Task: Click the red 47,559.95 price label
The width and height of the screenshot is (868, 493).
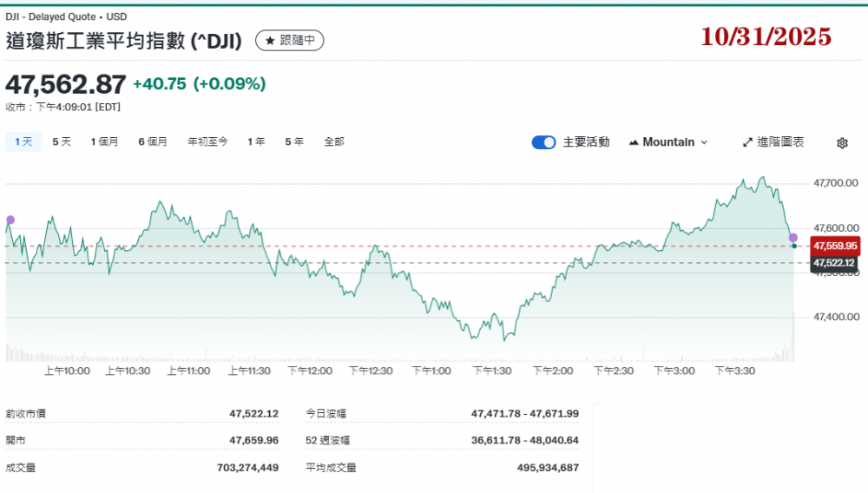Action: click(834, 246)
